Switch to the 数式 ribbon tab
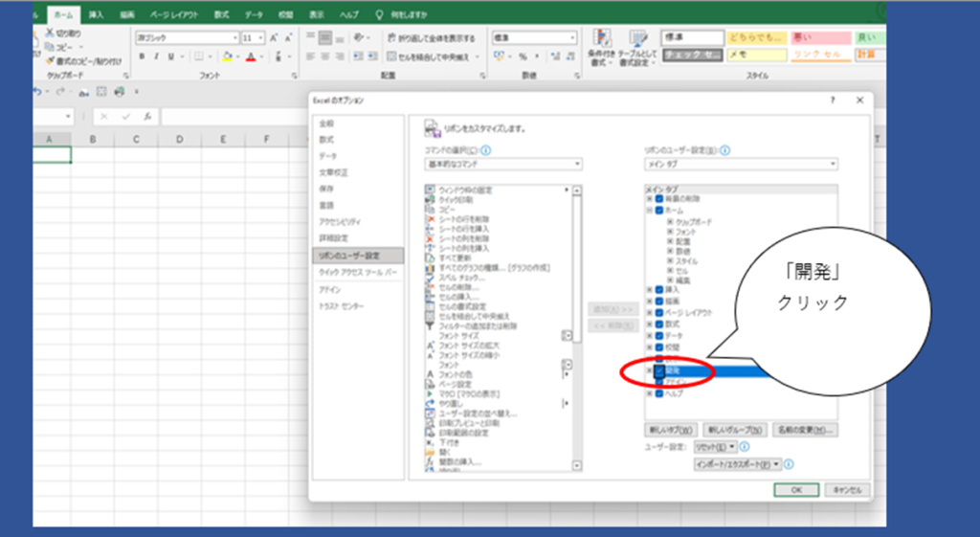 221,14
